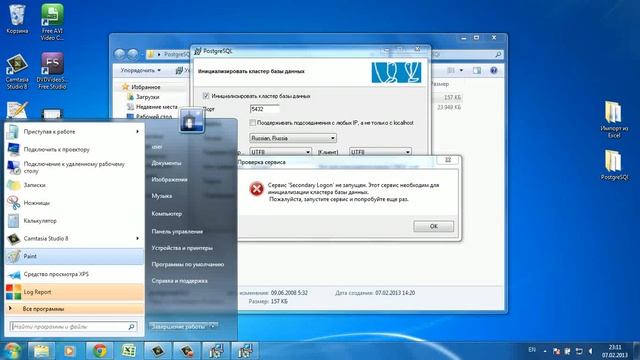Screen dimensions: 640x360
Task: Click the EN language indicator in the tray
Action: pyautogui.click(x=532, y=350)
